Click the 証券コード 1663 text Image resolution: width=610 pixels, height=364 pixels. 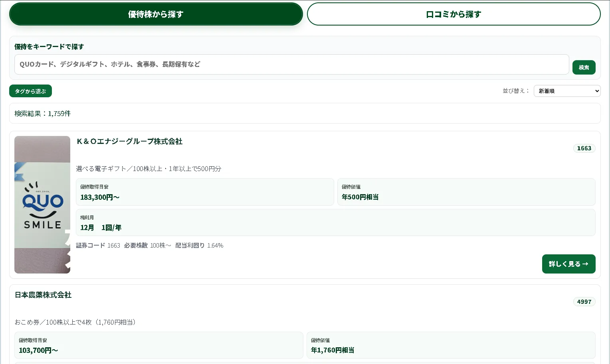[x=98, y=246]
